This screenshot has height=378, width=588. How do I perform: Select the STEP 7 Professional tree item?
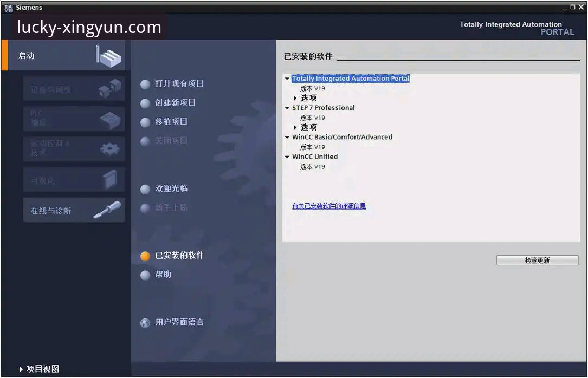323,108
